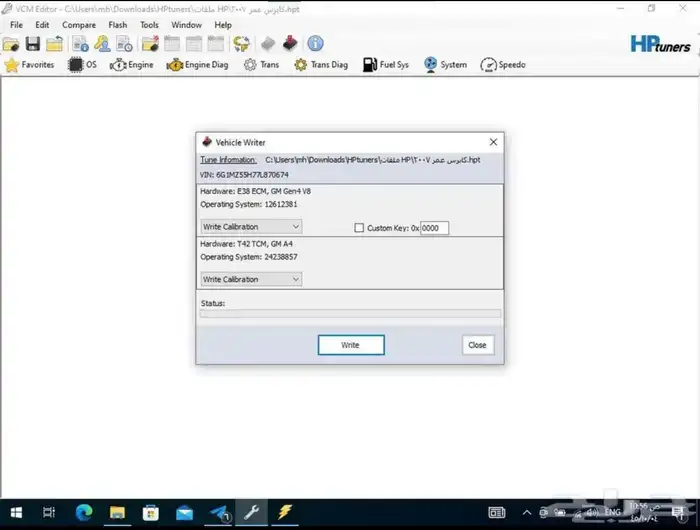Expand T42 TCM Write Calibration dropdown
This screenshot has height=530, width=700.
(251, 280)
